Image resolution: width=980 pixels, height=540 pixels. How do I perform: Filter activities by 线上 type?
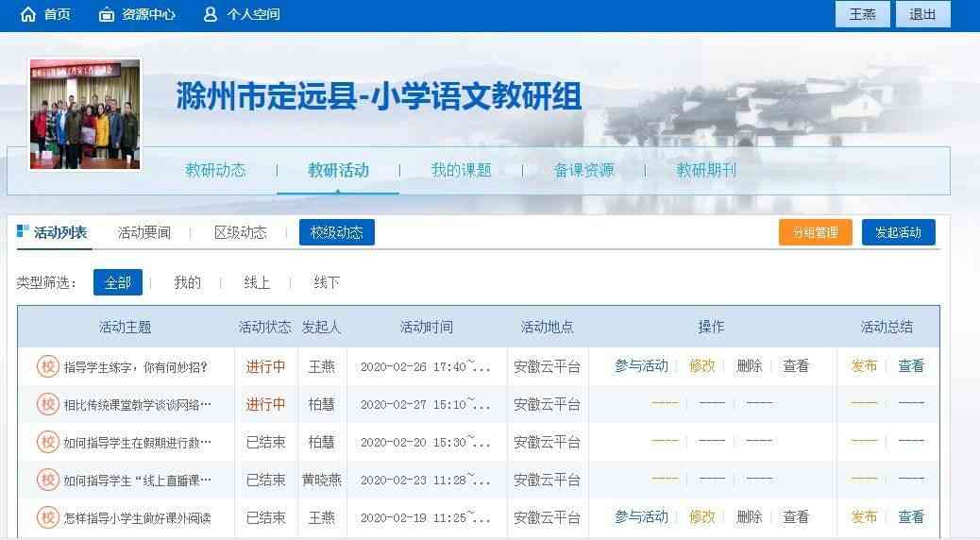pyautogui.click(x=257, y=282)
